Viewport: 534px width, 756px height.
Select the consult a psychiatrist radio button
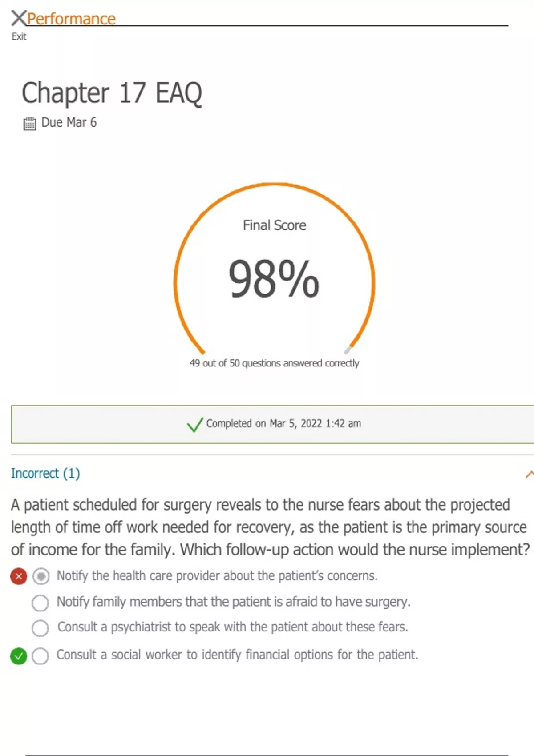click(40, 628)
